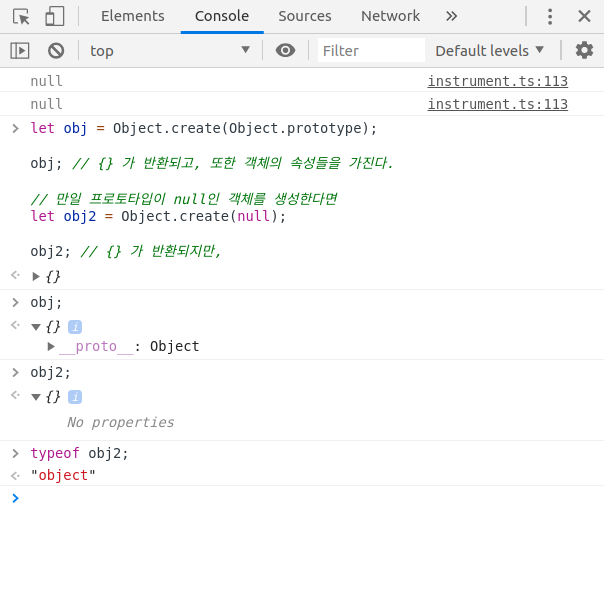The image size is (604, 609).
Task: Open the Network tab
Action: (390, 16)
